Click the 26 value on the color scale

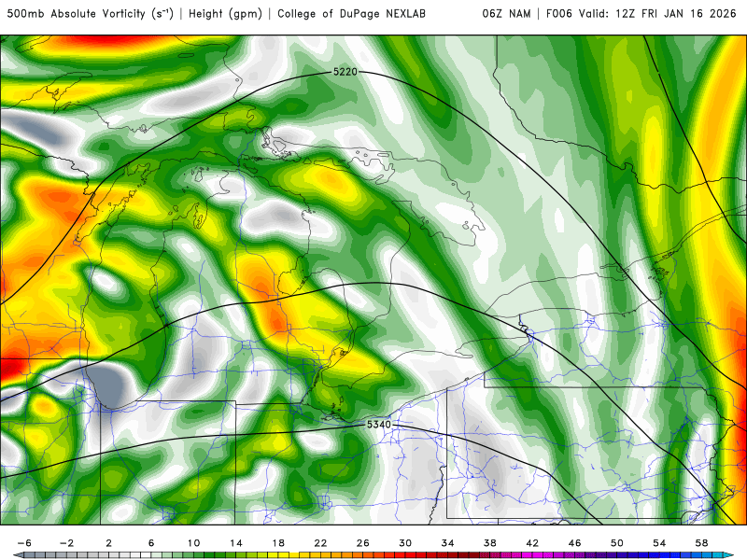[363, 543]
